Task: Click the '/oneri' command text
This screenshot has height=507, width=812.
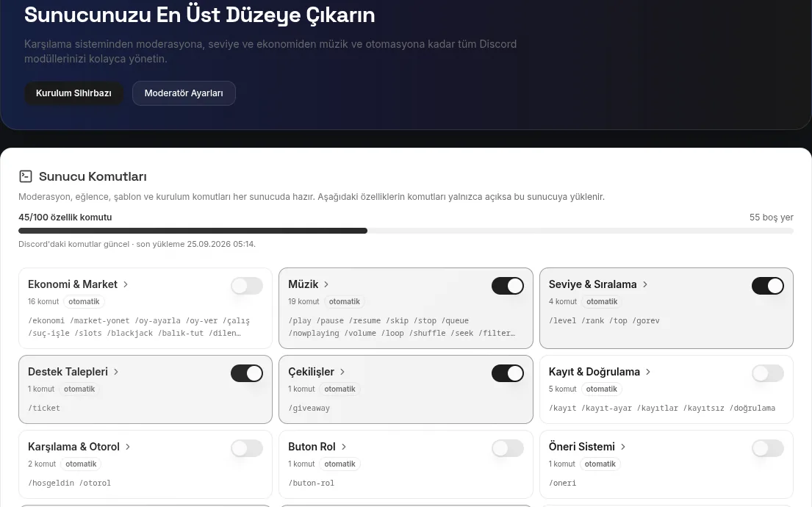Action: click(x=562, y=483)
